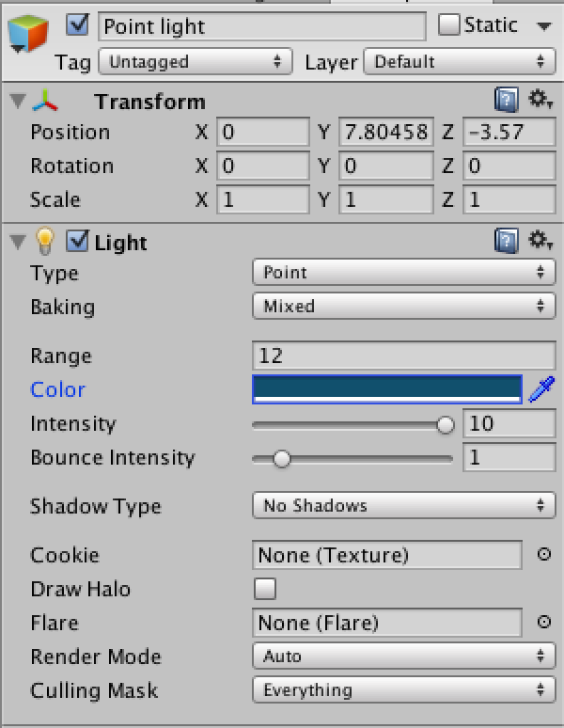Click the blue Color label

[x=58, y=389]
